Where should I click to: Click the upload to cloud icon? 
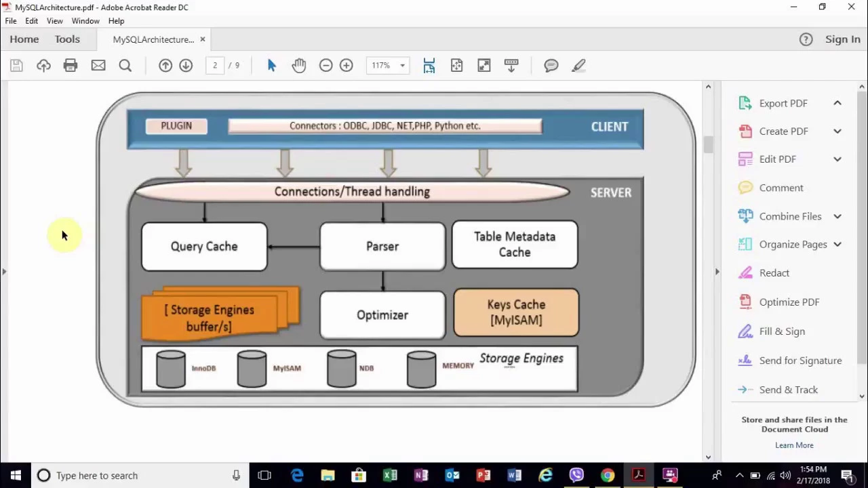click(43, 66)
